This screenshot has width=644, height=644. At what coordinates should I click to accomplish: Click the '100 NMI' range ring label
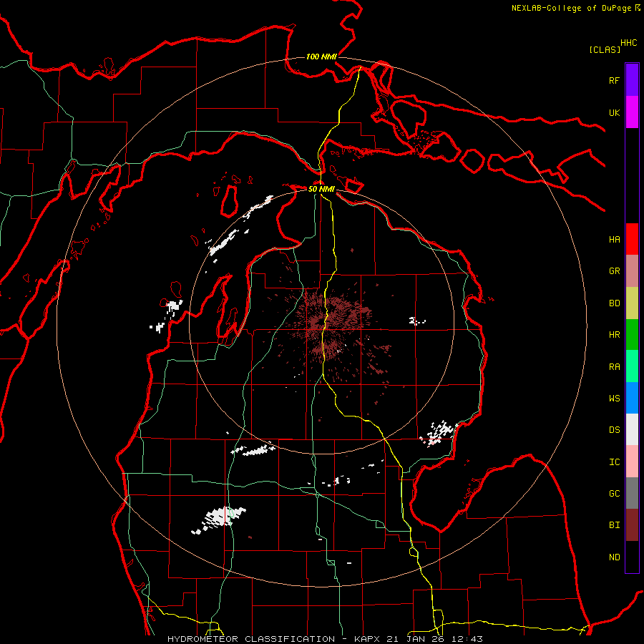[x=321, y=57]
